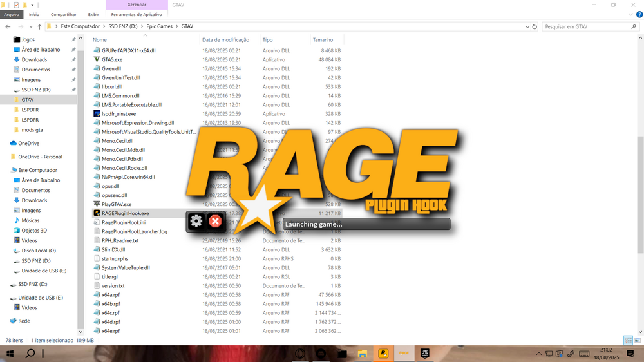The width and height of the screenshot is (644, 362).
Task: Select the RagePluginHook.ini file icon
Action: tap(97, 222)
